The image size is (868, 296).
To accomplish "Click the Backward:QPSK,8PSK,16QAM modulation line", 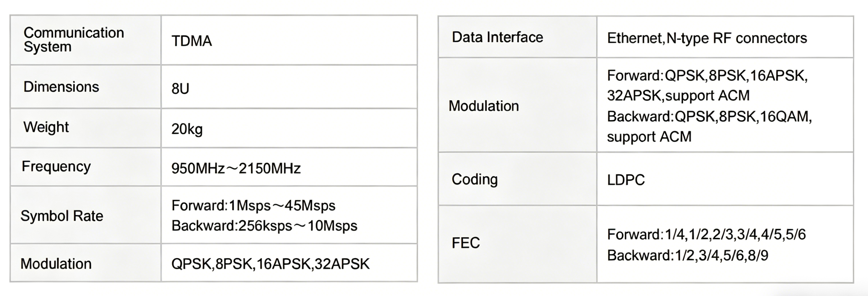I will 709,116.
